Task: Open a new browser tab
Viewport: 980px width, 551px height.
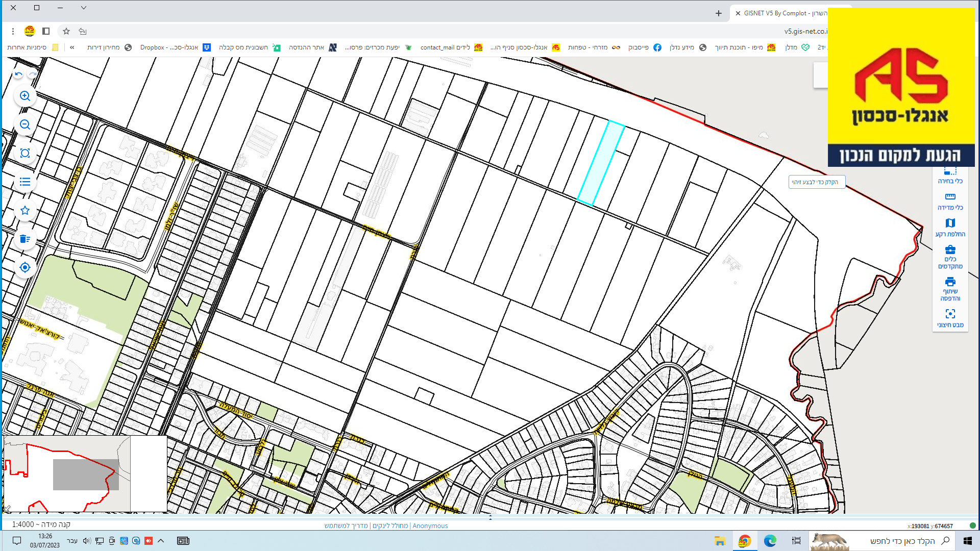Action: pyautogui.click(x=718, y=13)
